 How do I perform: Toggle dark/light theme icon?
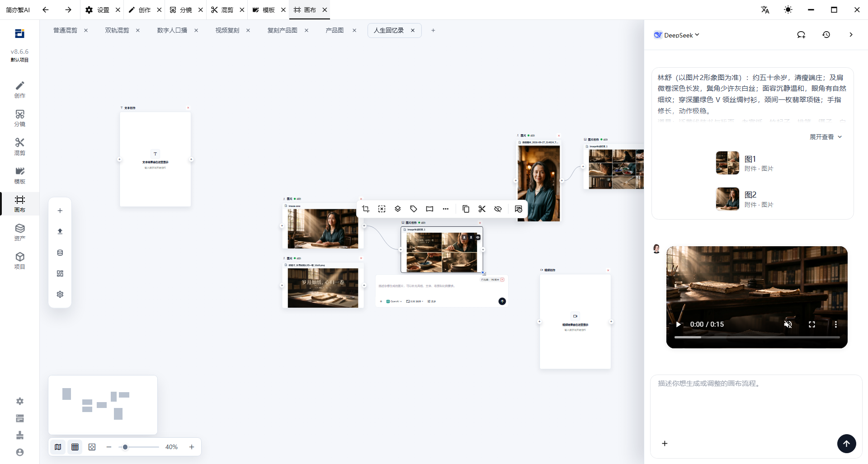coord(788,9)
